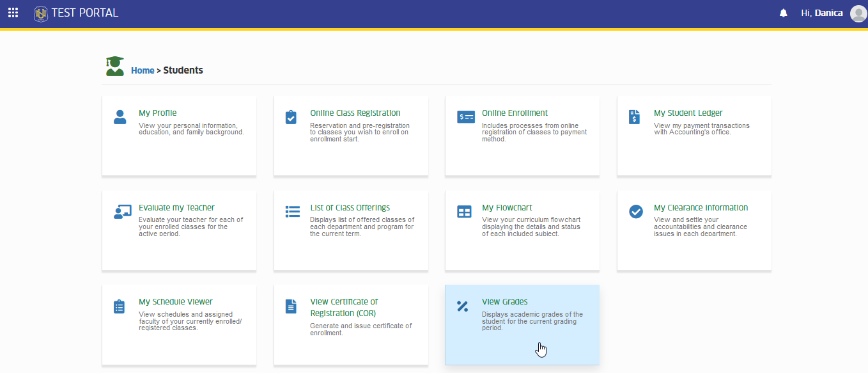Click 'Generate and issue certificate' description text
868x373 pixels.
click(361, 329)
